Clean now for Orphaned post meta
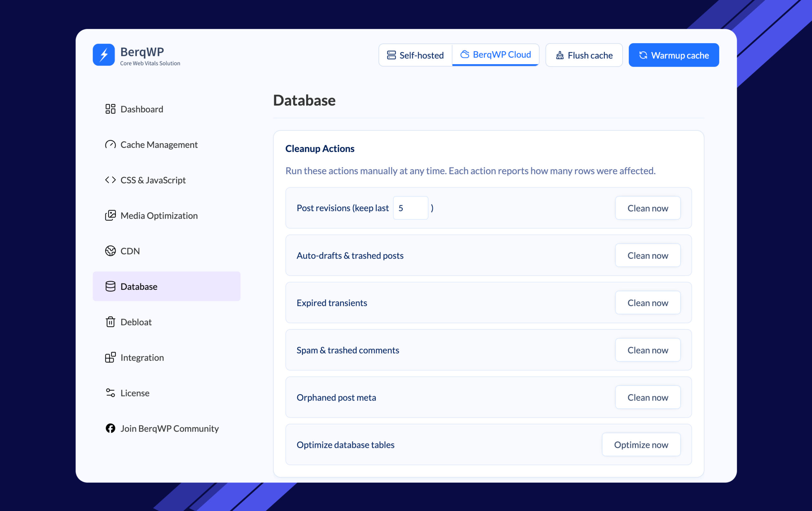 point(647,397)
